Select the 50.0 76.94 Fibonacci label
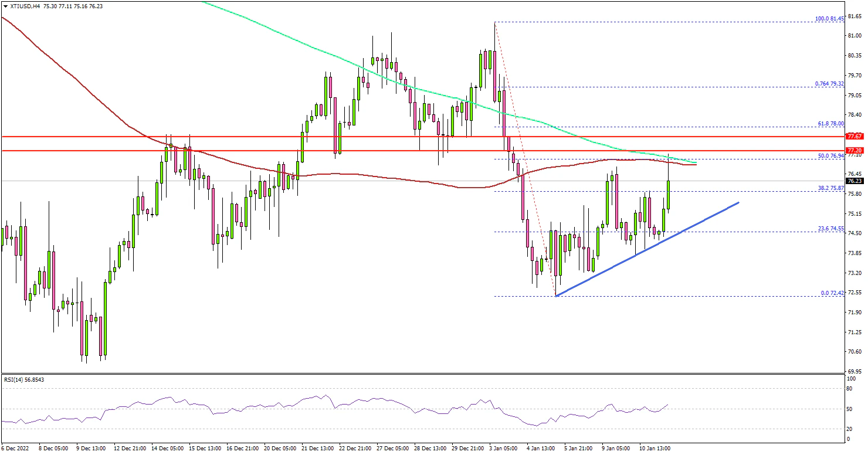868x455 pixels. (829, 155)
